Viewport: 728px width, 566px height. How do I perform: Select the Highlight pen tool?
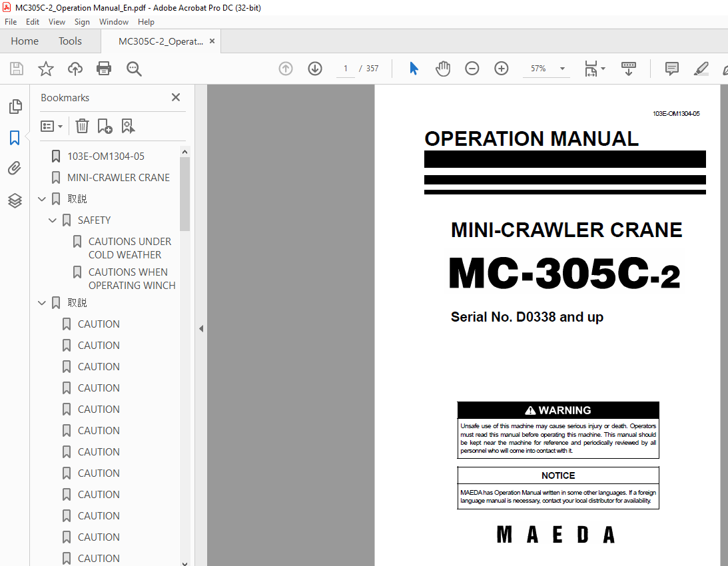(x=701, y=69)
